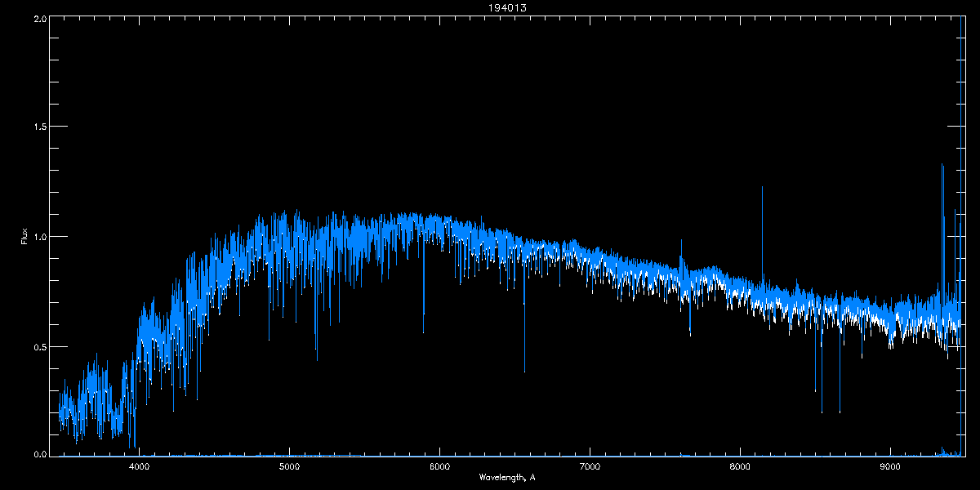
Task: Click the absorption line bottom near 5900 Å
Action: click(x=423, y=332)
